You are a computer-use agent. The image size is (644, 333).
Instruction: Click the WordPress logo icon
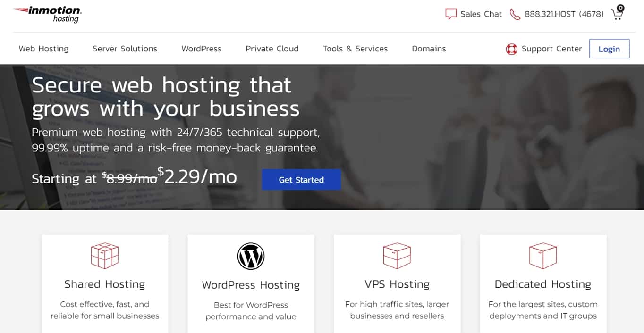[x=251, y=256]
